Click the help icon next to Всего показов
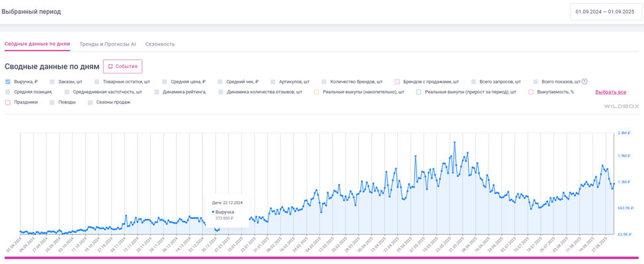The image size is (644, 264). point(584,81)
